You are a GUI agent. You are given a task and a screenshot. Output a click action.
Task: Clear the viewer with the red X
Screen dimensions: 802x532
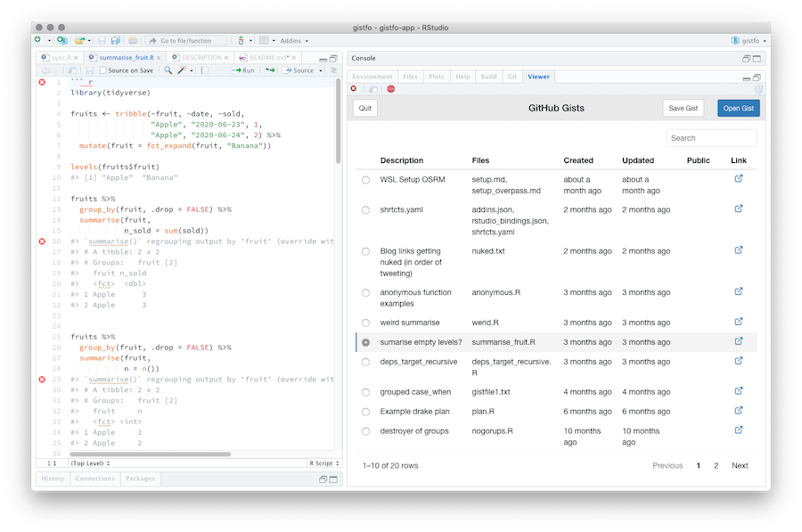coord(354,89)
